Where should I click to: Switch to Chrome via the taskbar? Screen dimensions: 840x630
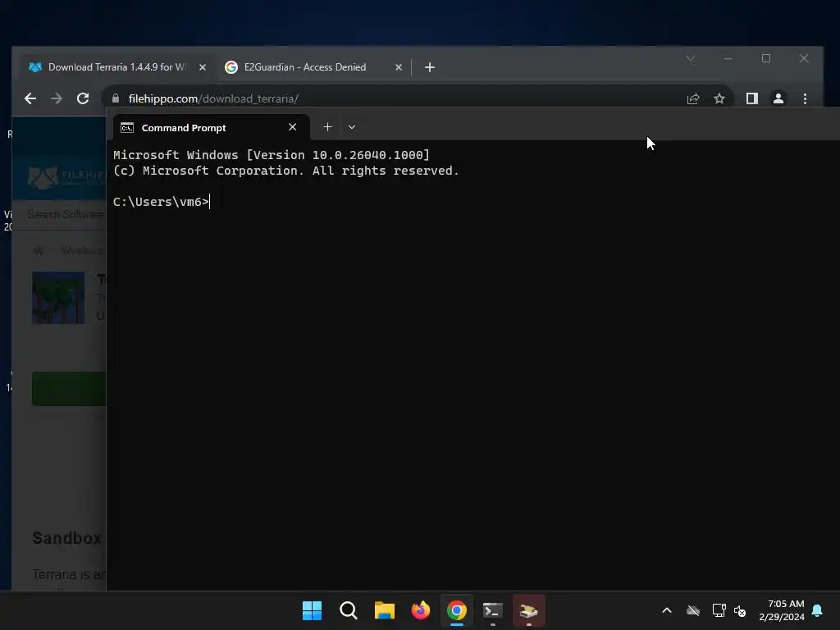pos(457,610)
